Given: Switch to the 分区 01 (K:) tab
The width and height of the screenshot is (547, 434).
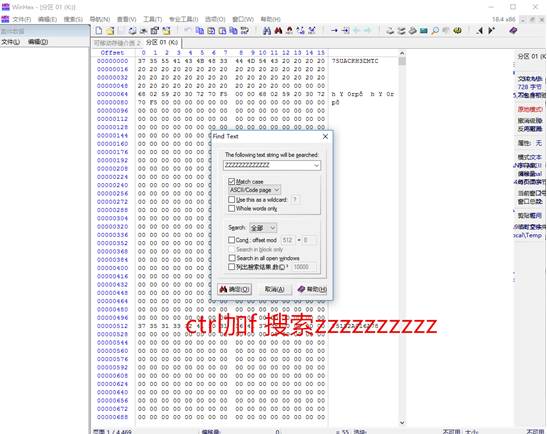Looking at the screenshot, I should [x=162, y=43].
